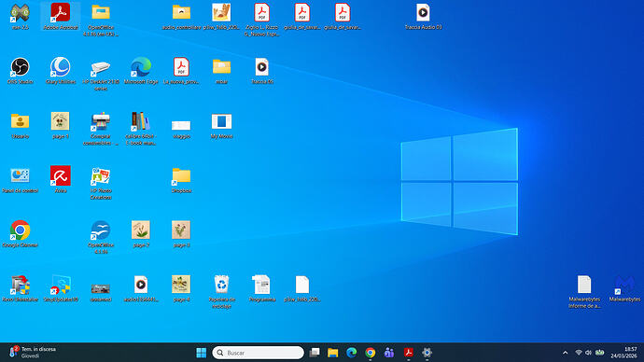Select the calibre 64bit E-book manager shortcut

[141, 129]
